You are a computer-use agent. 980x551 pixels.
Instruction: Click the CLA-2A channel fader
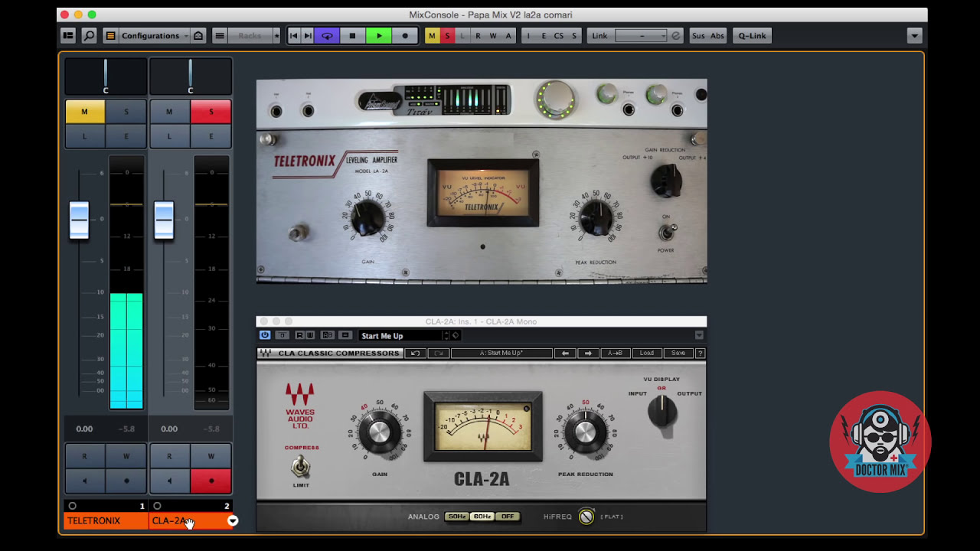coord(164,220)
